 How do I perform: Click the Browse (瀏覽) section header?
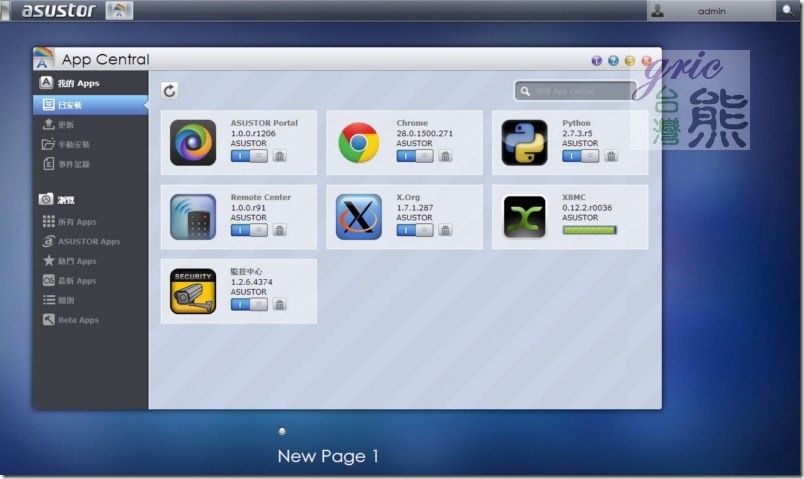pos(57,199)
